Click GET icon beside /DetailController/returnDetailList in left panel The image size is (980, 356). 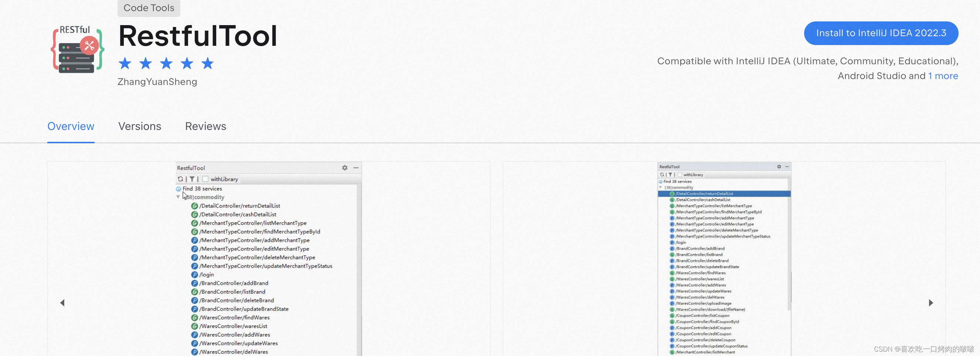[194, 206]
